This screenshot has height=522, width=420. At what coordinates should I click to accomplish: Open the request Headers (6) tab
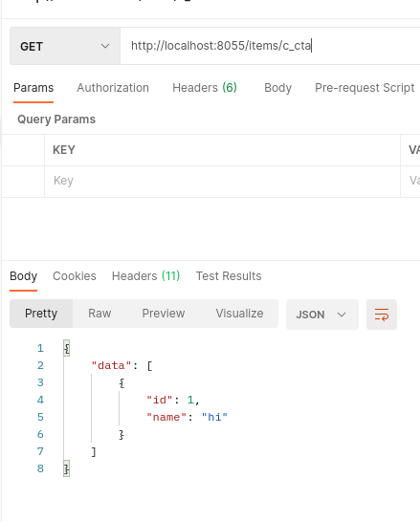click(x=205, y=88)
